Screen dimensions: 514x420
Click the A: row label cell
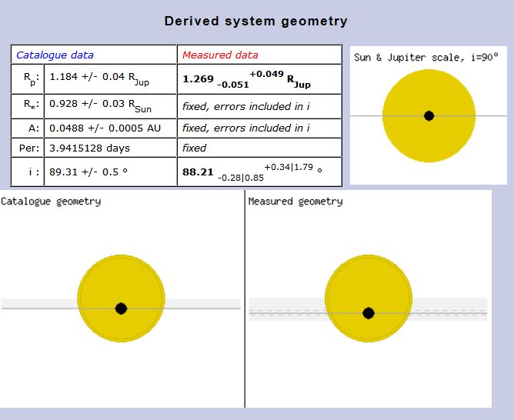pyautogui.click(x=29, y=128)
